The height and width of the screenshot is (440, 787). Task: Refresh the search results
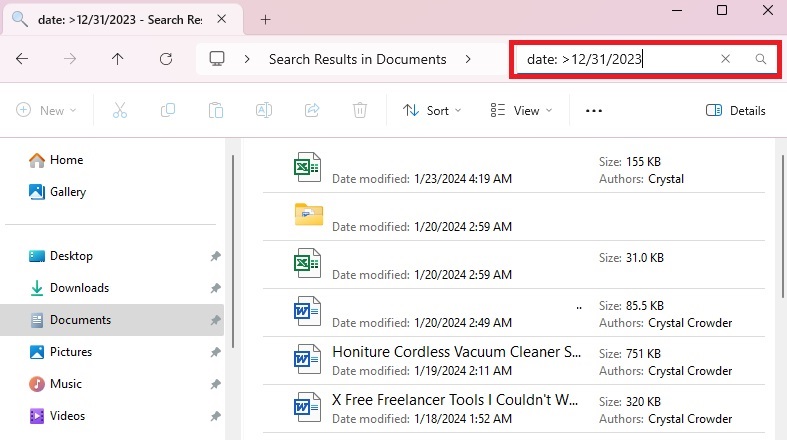tap(166, 59)
